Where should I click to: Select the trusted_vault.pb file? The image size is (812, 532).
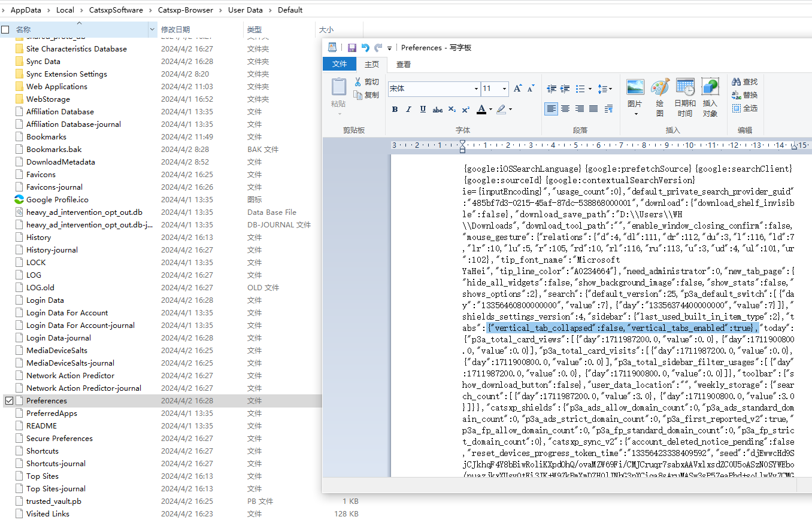pos(54,501)
